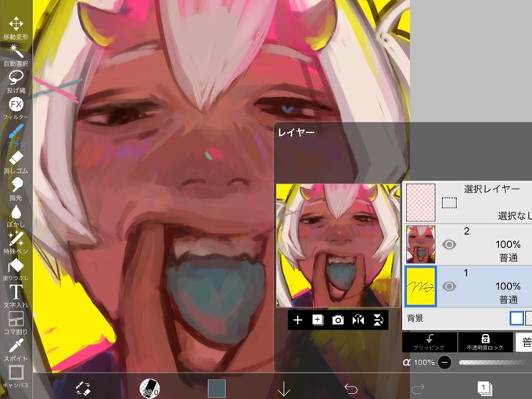Hide layer 2 with eye icon
Screen dimensions: 532x399
(449, 244)
